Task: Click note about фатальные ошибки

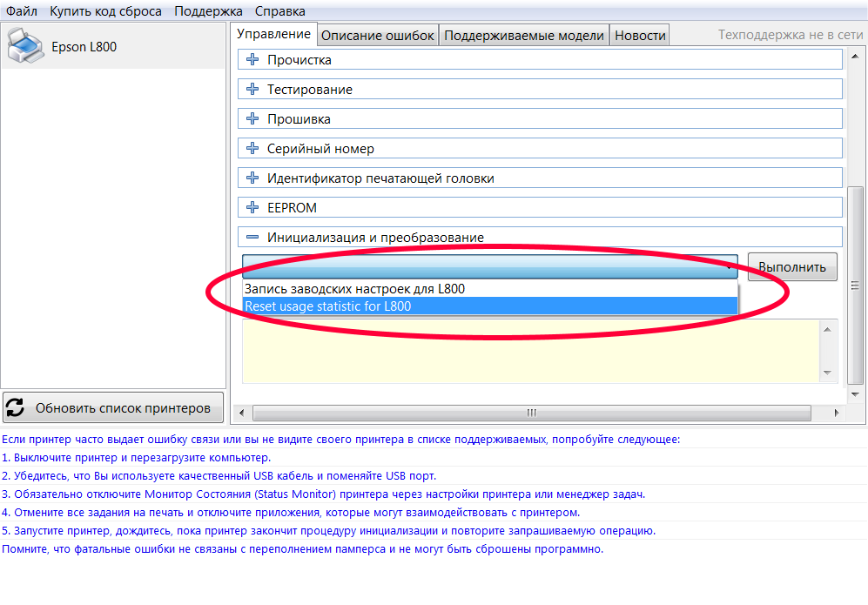Action: coord(303,549)
